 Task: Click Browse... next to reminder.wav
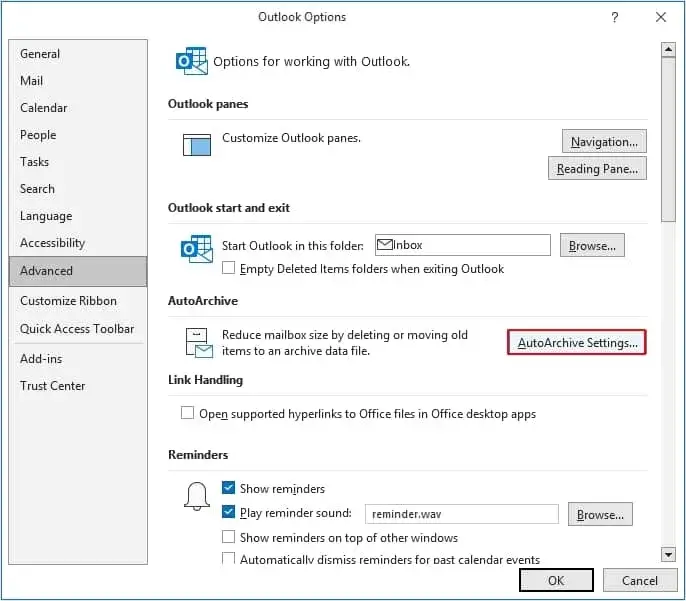tap(600, 514)
